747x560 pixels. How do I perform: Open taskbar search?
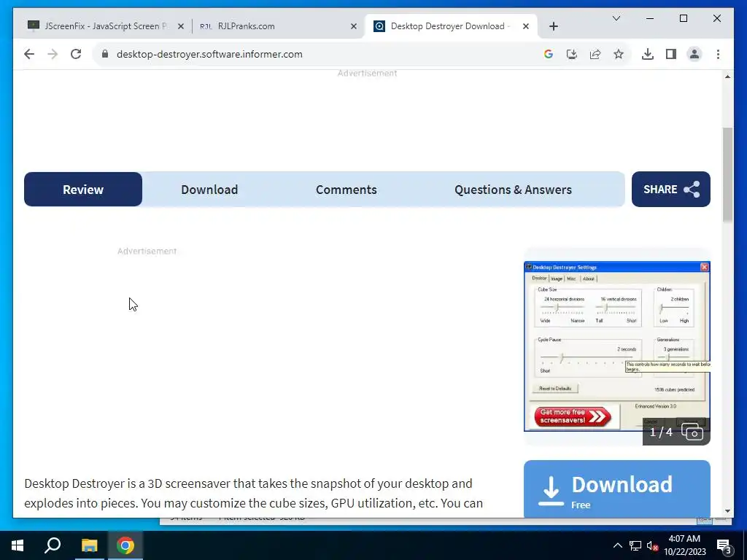[53, 545]
